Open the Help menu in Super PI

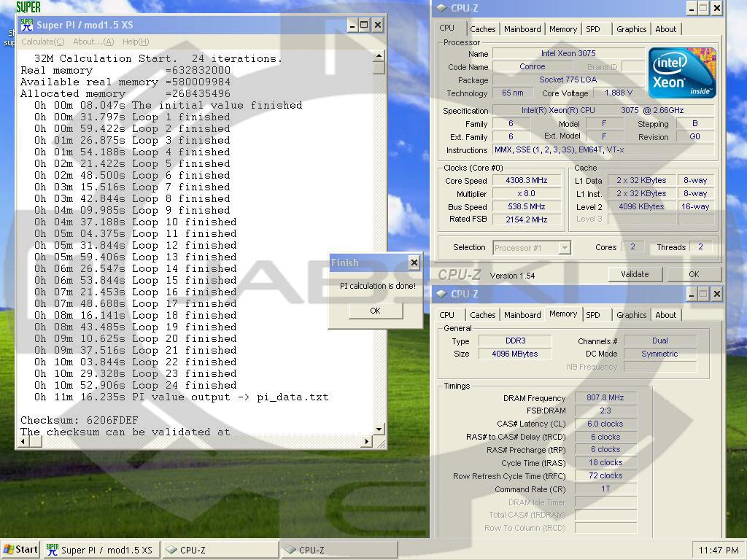point(136,42)
